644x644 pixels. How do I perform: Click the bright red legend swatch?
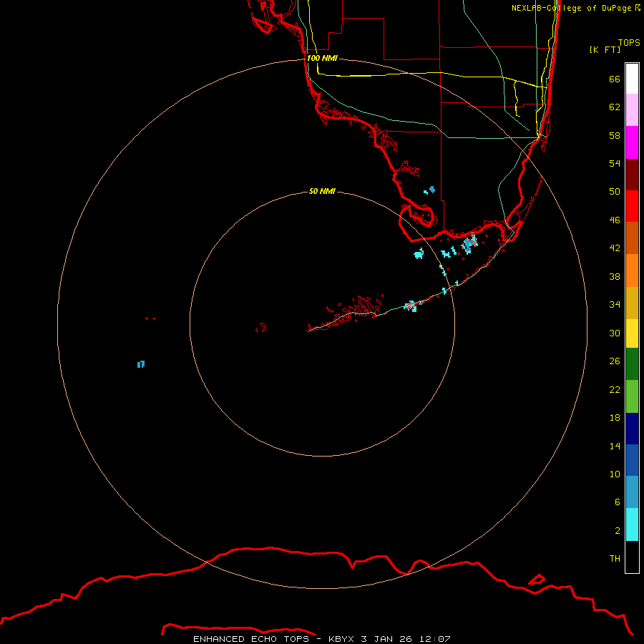pos(632,206)
